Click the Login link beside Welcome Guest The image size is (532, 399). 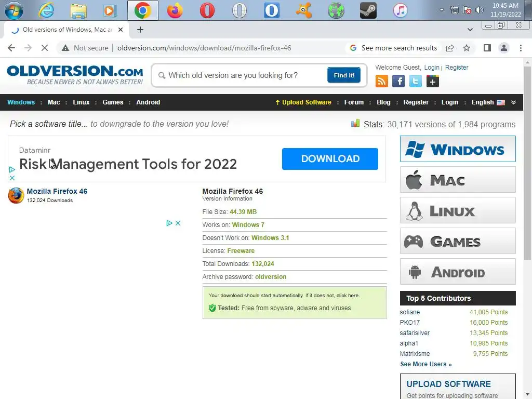(432, 68)
